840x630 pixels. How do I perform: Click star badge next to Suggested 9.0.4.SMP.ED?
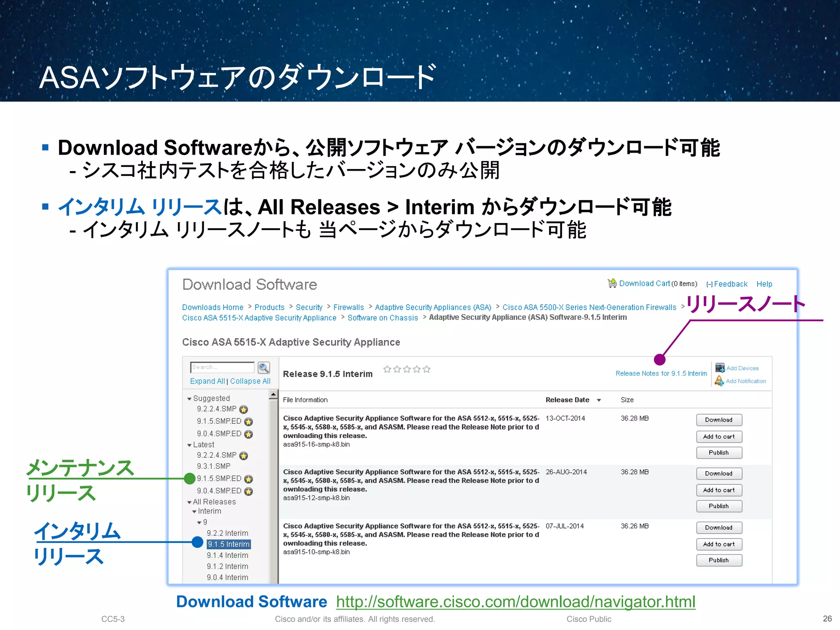click(249, 434)
